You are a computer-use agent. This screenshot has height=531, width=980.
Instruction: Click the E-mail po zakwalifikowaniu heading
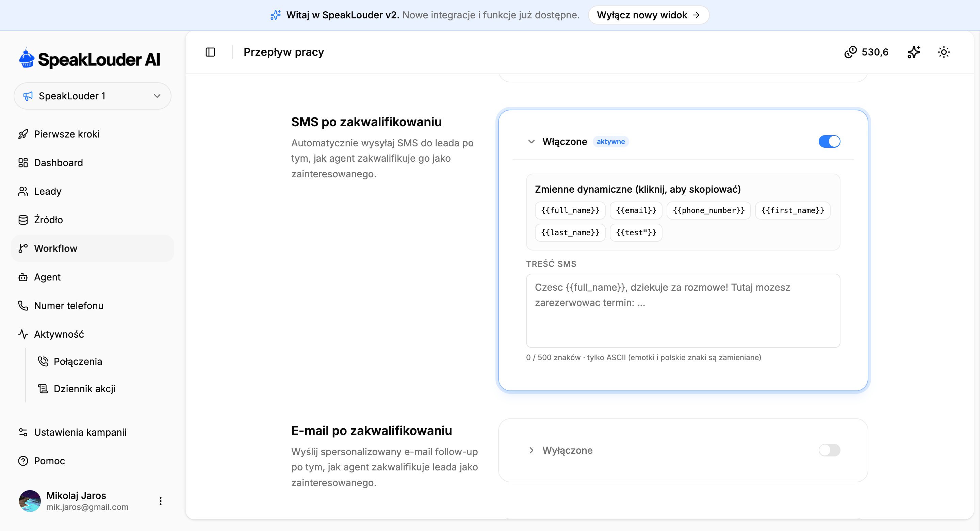click(372, 431)
